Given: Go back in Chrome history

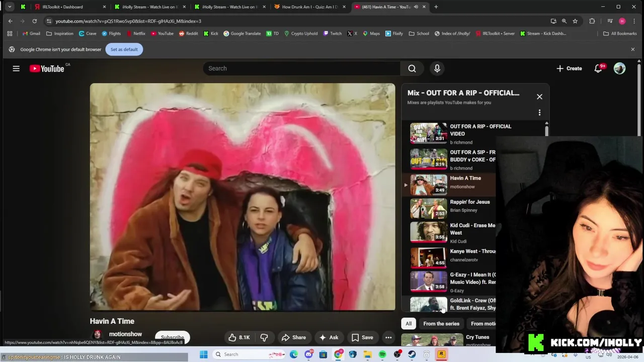Looking at the screenshot, I should click(x=11, y=21).
